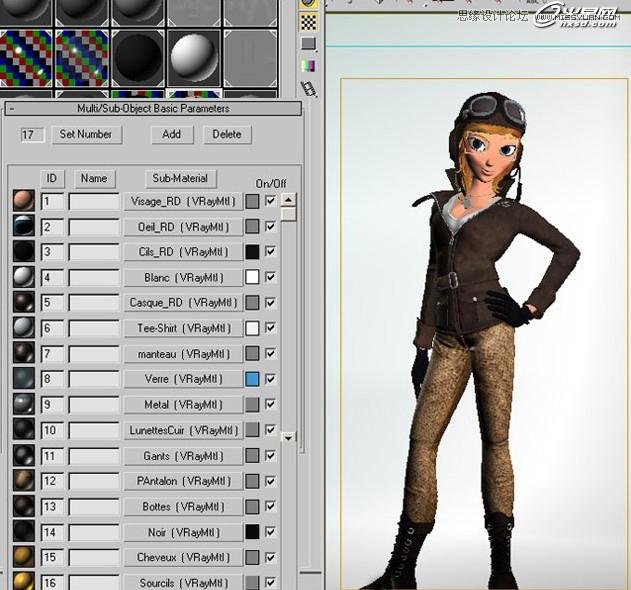Open the Casque_RD (VRayMtl) sub-material
This screenshot has width=631, height=590.
click(184, 303)
